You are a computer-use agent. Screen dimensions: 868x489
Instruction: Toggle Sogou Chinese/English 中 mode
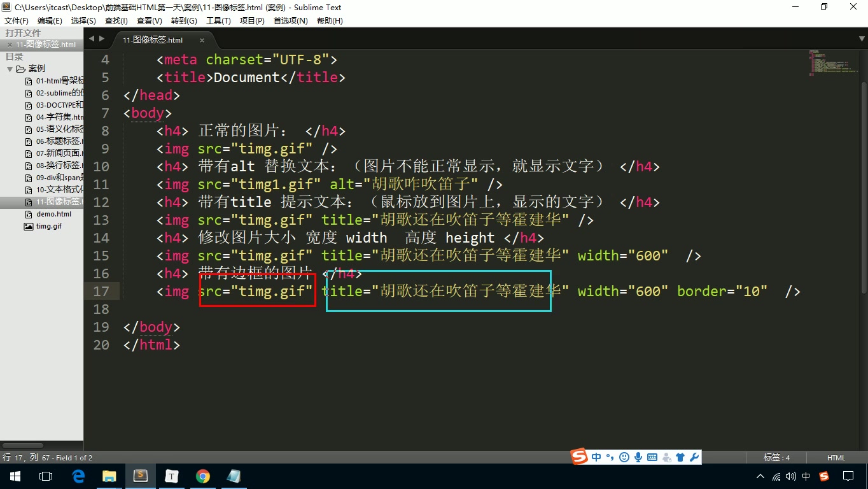tap(596, 457)
